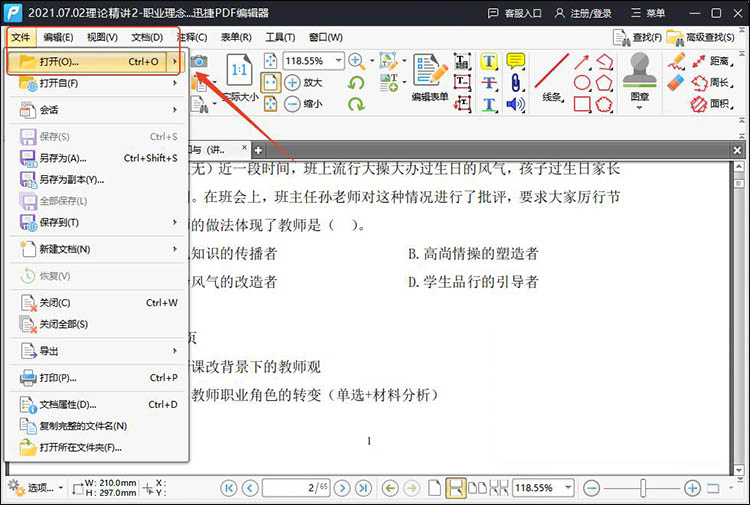Rotate page counterclockwise with green arrow
Screen dimensions: 750x505
[356, 83]
